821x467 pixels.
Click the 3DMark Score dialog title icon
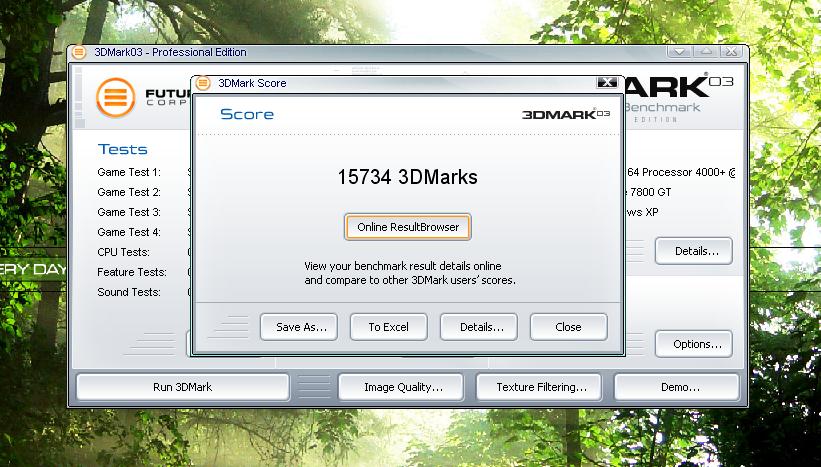203,83
